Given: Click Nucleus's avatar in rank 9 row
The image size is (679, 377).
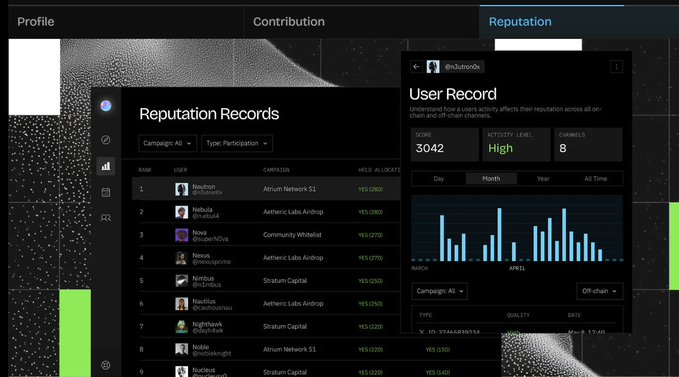Looking at the screenshot, I should [x=181, y=372].
